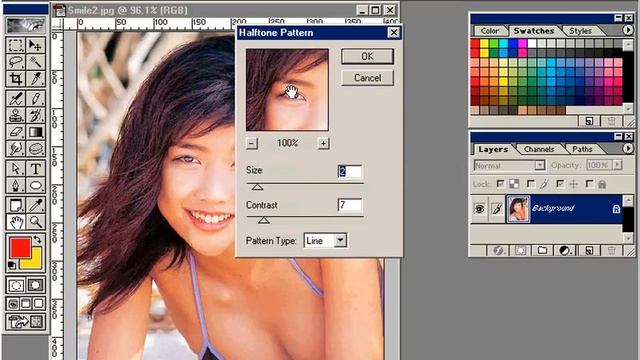
Task: Switch to the Layers tab
Action: 493,149
